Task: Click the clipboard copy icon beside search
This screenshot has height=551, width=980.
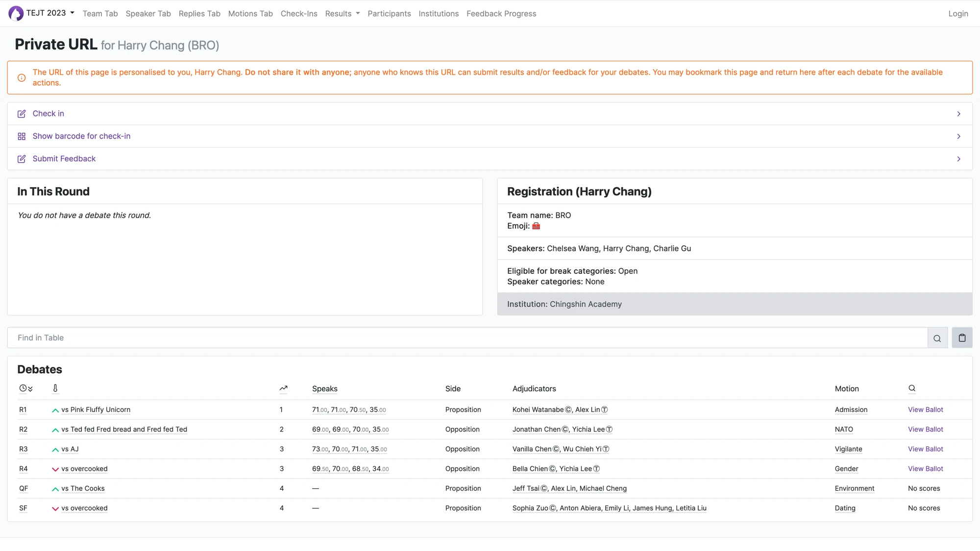Action: coord(962,338)
